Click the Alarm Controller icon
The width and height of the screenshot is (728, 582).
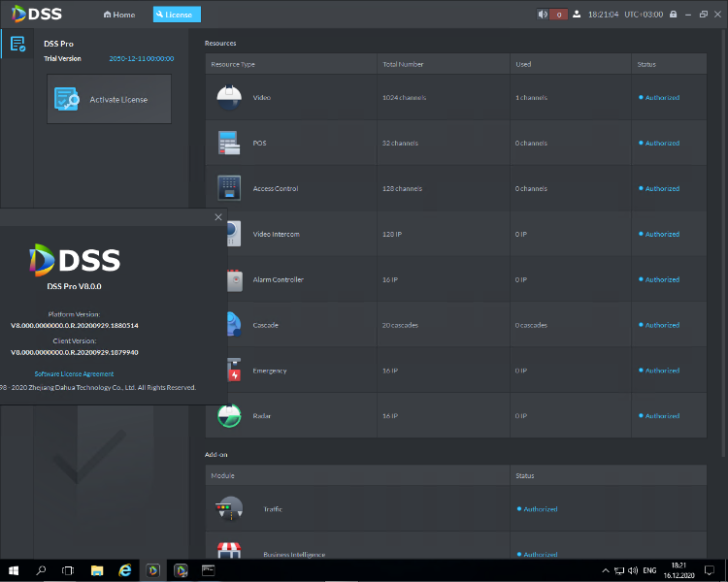pos(235,280)
